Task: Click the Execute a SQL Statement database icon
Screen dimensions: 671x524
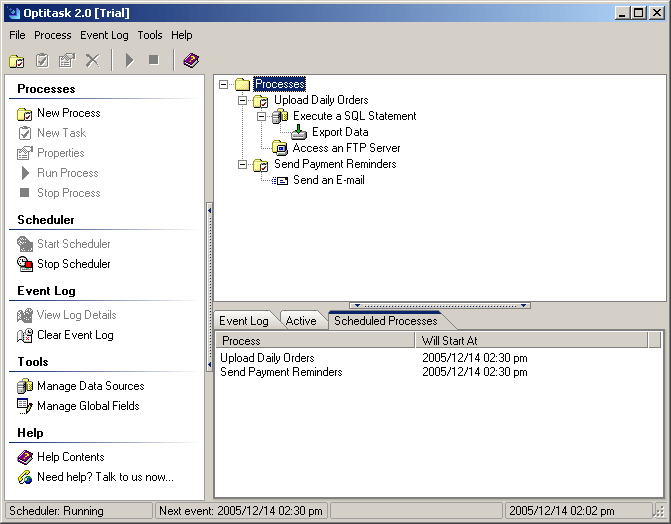Action: click(x=280, y=116)
